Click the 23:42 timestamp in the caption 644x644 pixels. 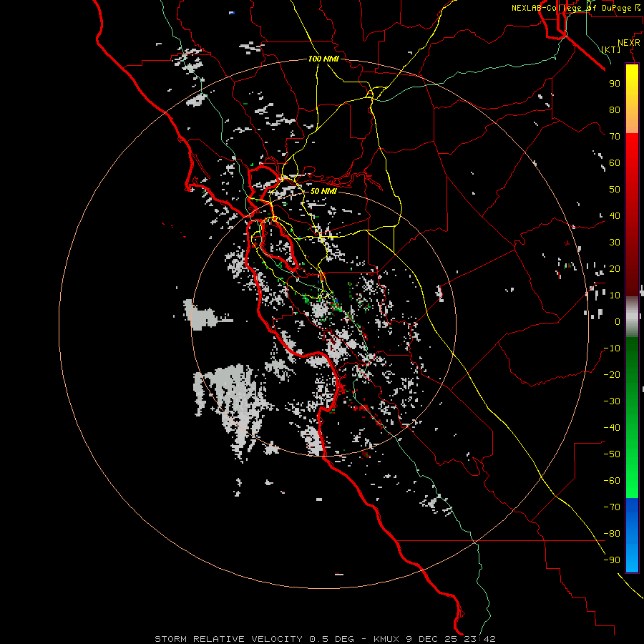[479, 639]
